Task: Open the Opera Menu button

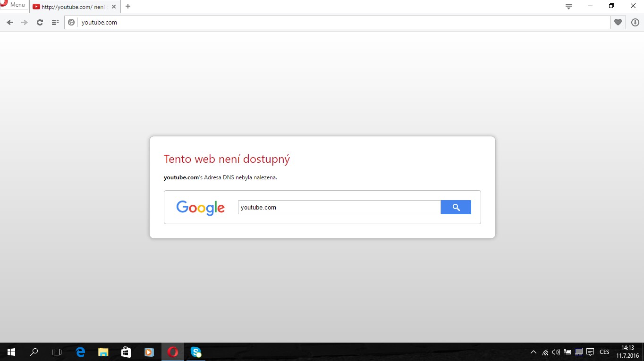Action: (x=13, y=5)
